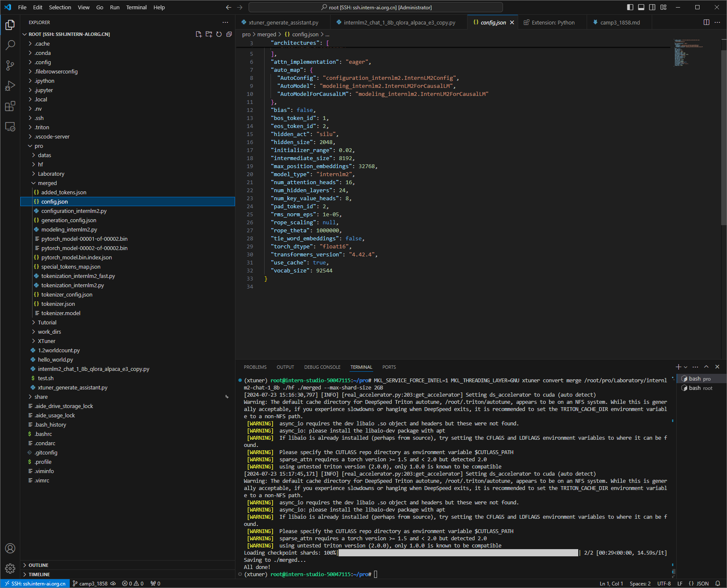The image size is (727, 588).
Task: Switch to camp3_1858.md tab
Action: 620,22
